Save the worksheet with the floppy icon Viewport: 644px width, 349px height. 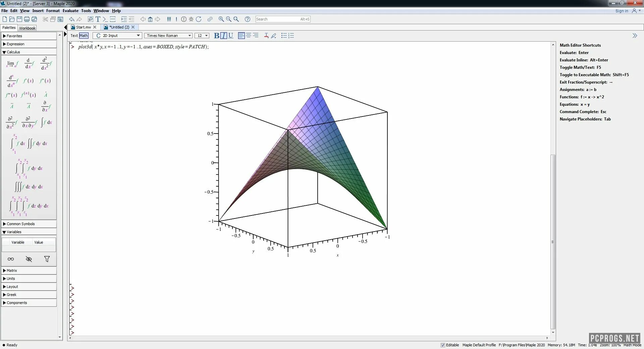pyautogui.click(x=19, y=19)
